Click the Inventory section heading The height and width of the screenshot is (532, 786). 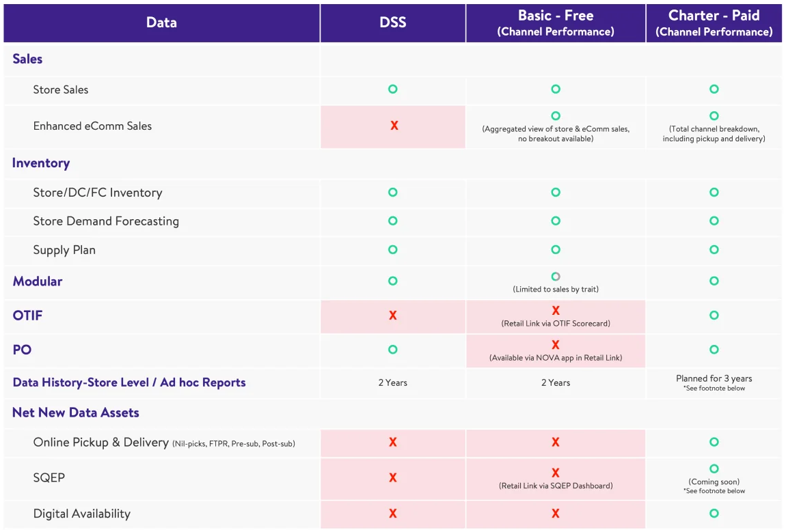[41, 163]
